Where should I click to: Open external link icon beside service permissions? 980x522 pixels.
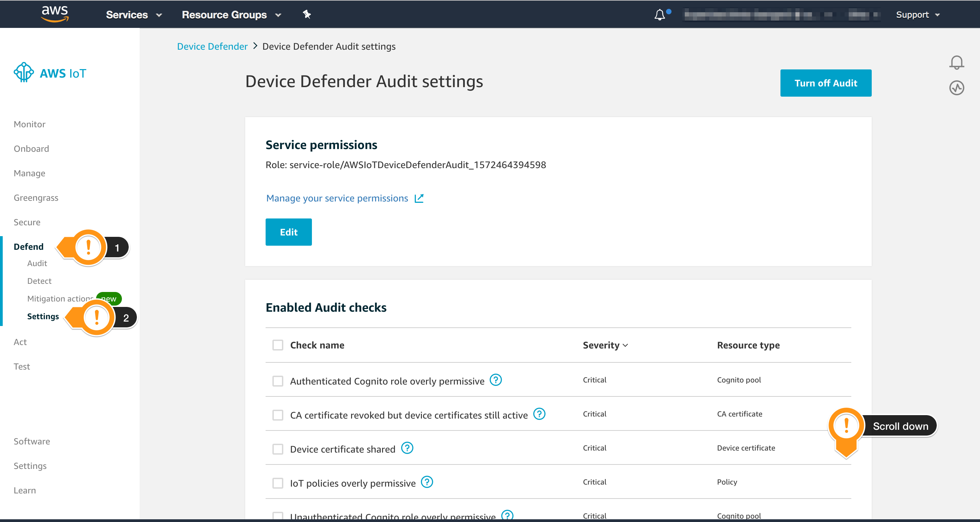point(419,198)
